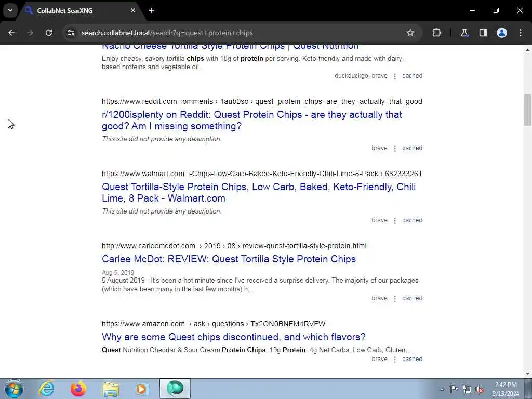Viewport: 532px width, 399px height.
Task: Open Action Center flag icon
Action: [x=454, y=389]
